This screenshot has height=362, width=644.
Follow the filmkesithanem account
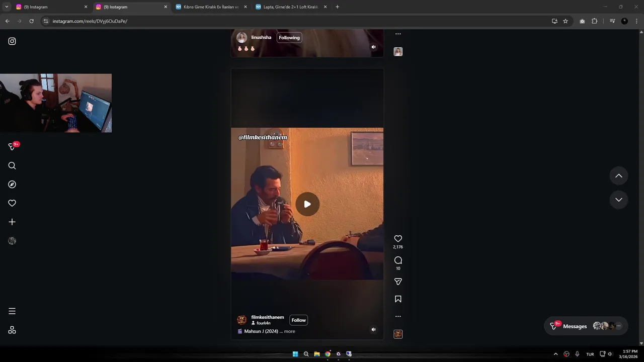coord(298,320)
